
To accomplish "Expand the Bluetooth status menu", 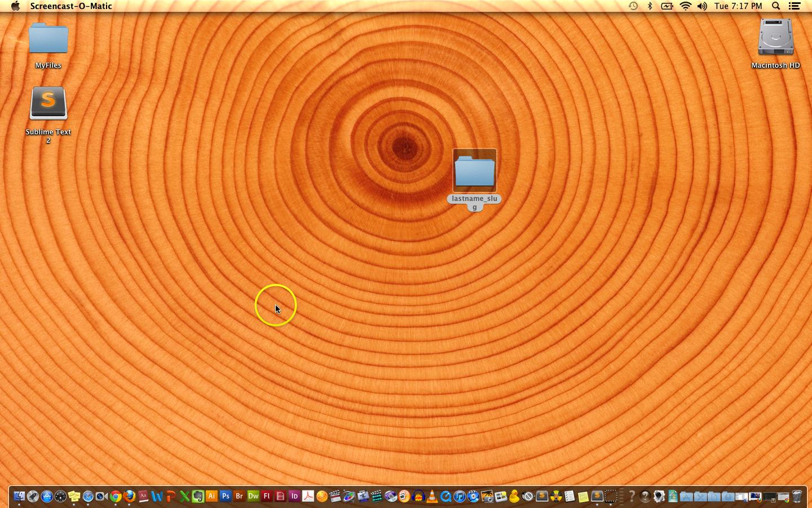I will (x=650, y=6).
